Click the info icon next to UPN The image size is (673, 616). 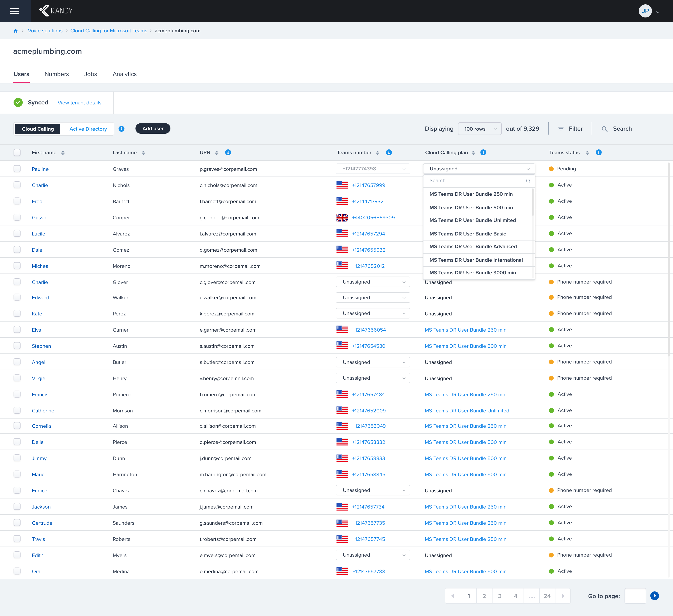pyautogui.click(x=228, y=152)
